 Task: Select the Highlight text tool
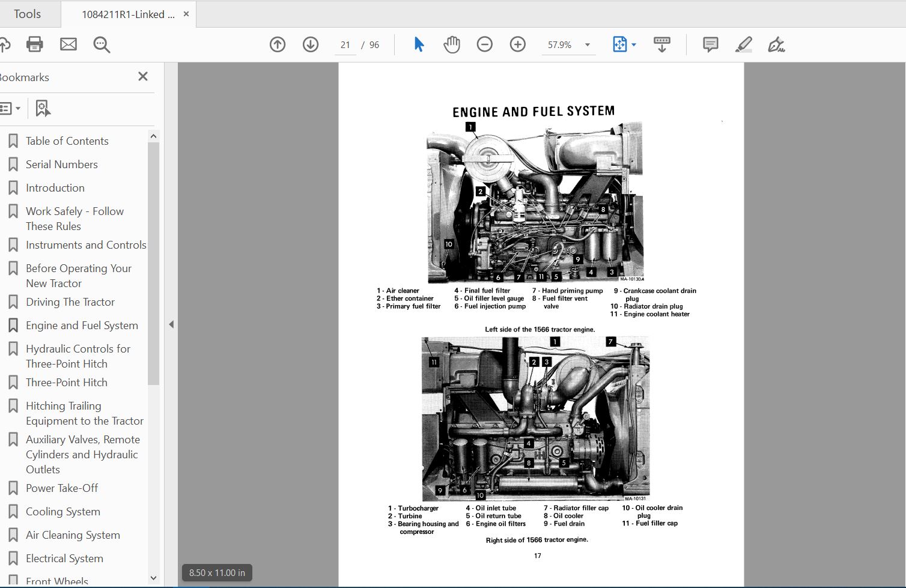tap(743, 44)
